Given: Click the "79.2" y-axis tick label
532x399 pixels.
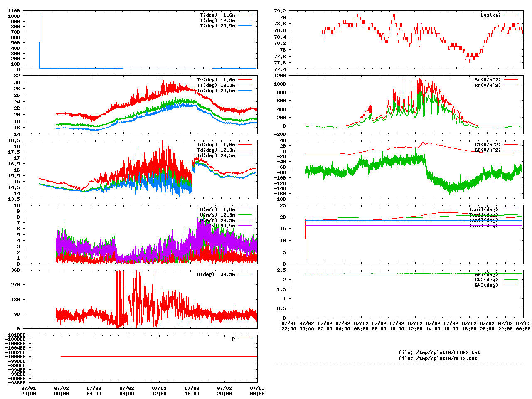Looking at the screenshot, I should [x=280, y=11].
